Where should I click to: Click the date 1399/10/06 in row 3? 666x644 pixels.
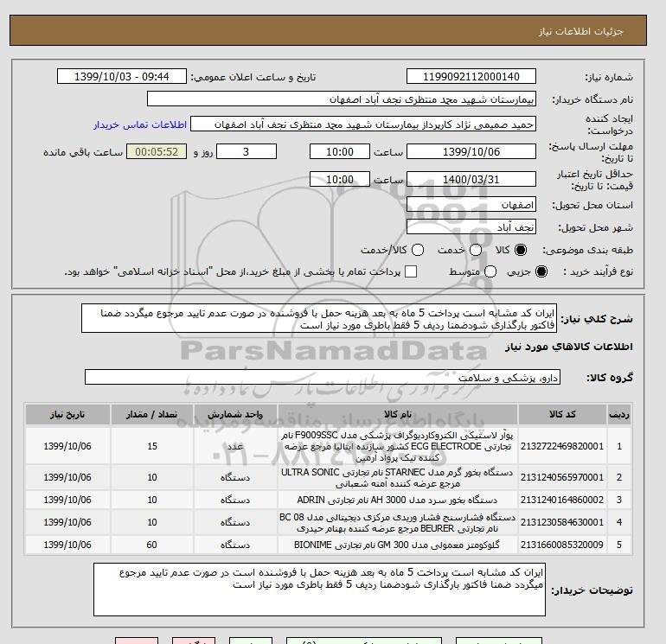(67, 501)
